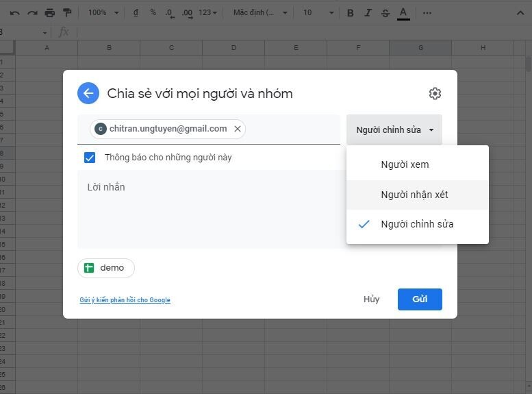This screenshot has width=532, height=394.
Task: Open sharing settings gear icon
Action: 435,93
